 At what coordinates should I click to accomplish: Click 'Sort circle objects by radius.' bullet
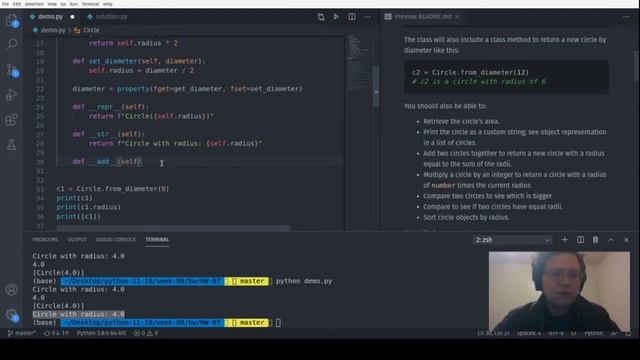click(466, 217)
